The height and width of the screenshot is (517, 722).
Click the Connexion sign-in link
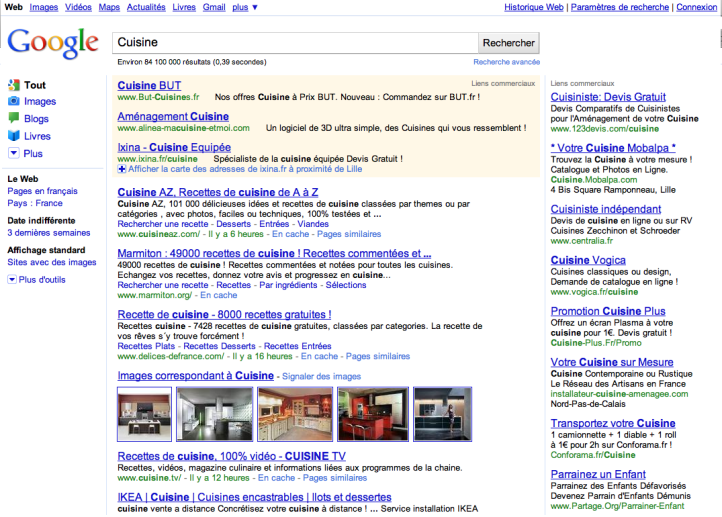(x=697, y=7)
